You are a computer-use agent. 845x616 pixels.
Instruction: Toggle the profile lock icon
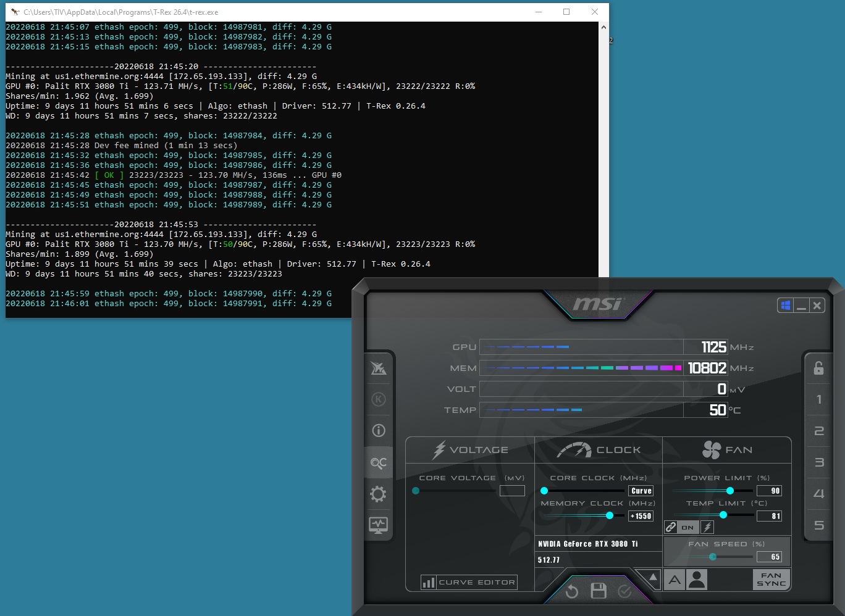click(x=819, y=368)
